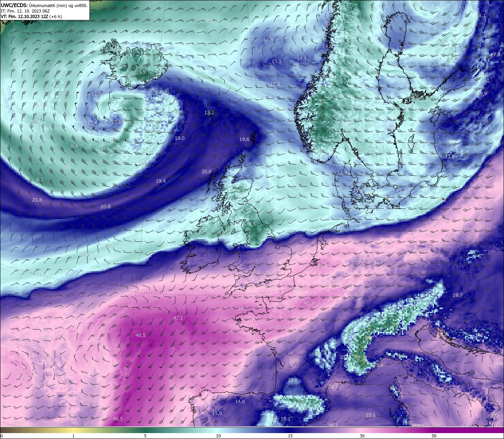Click the '19.0' value label on the map

tap(180, 138)
